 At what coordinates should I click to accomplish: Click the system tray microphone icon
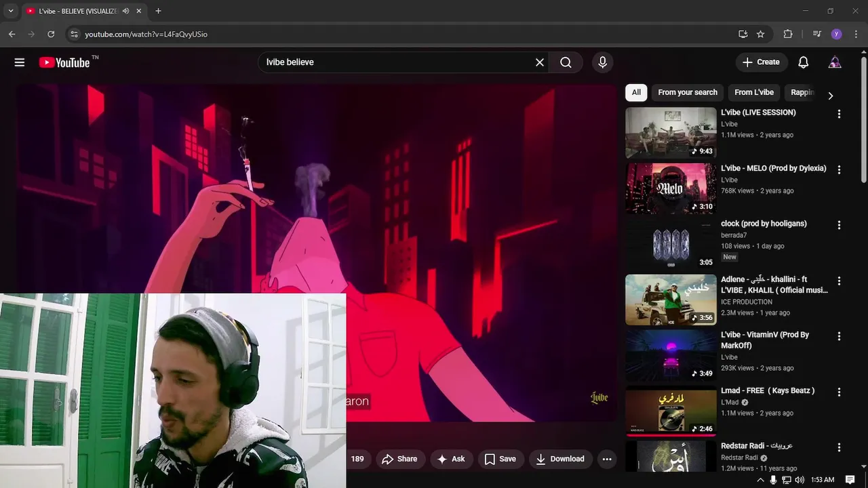773,480
